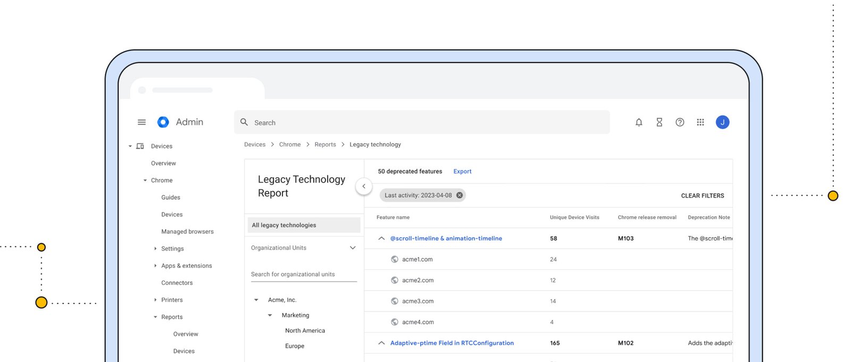Open Devices under Chrome
The image size is (868, 362).
pos(172,215)
